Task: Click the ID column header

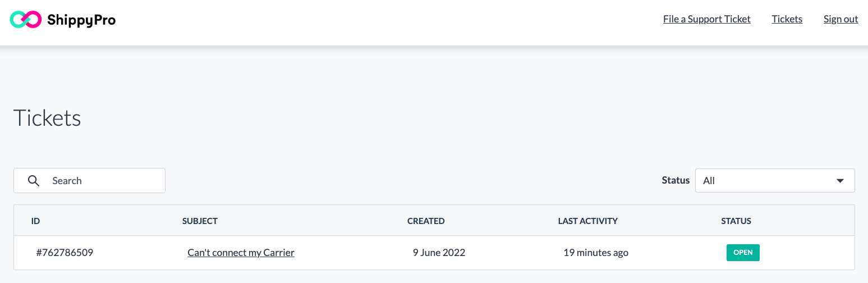Action: pos(35,221)
